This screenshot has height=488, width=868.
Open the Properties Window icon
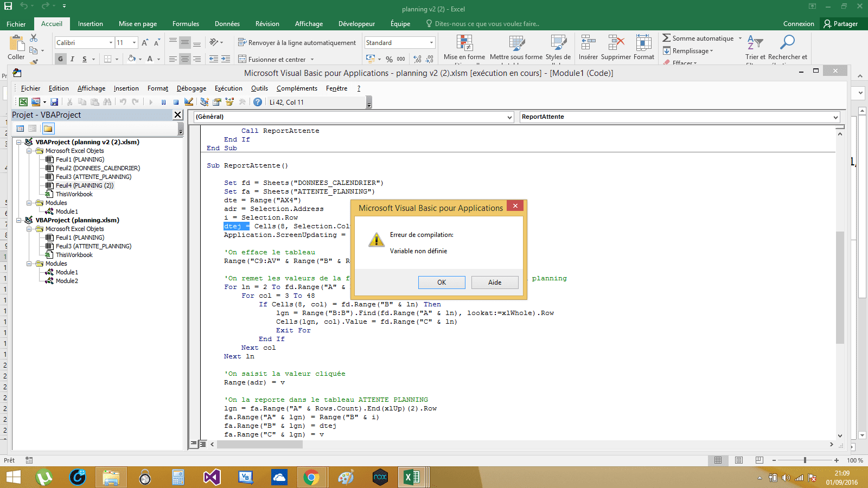pos(217,102)
